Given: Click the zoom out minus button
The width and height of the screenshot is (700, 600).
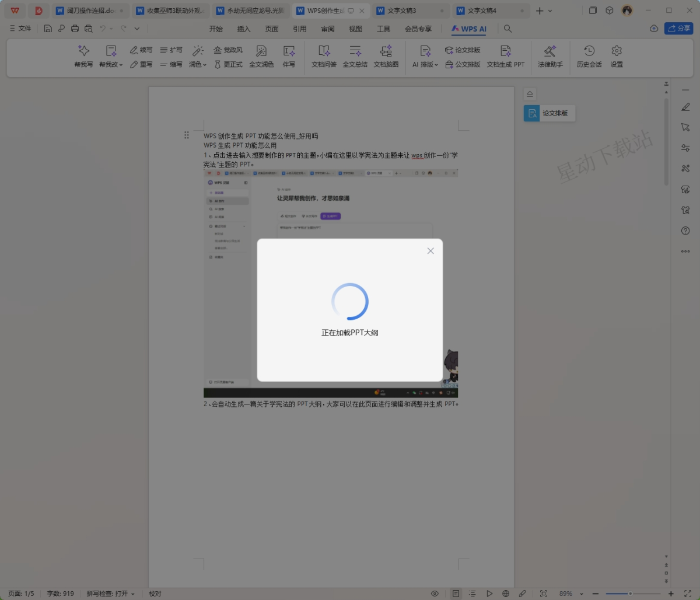Looking at the screenshot, I should (596, 594).
